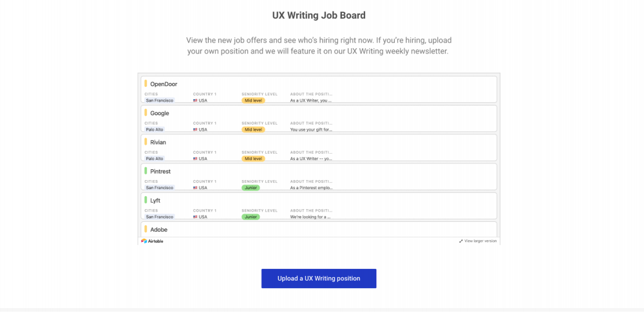This screenshot has height=312, width=644.
Task: Click the yellow color bar beside Adobe
Action: [146, 229]
